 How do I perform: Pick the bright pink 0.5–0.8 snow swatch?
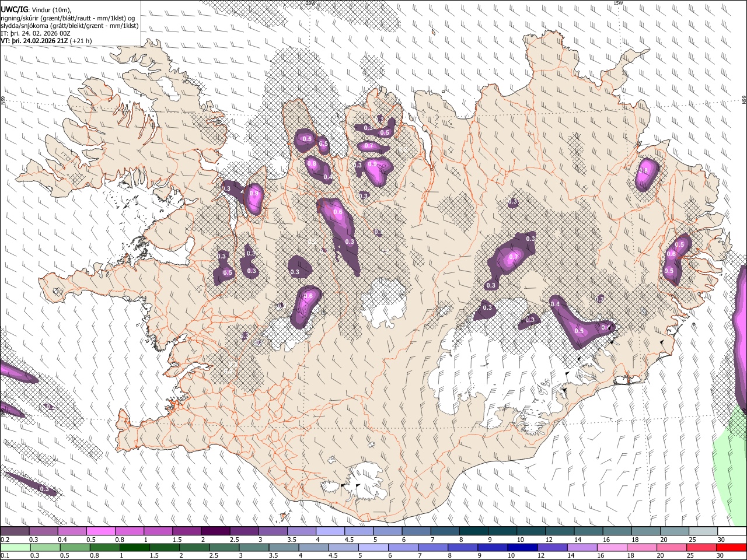100,531
